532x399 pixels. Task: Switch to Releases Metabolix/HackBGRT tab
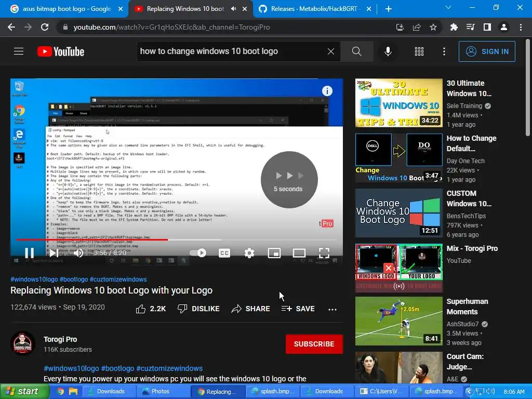click(314, 9)
